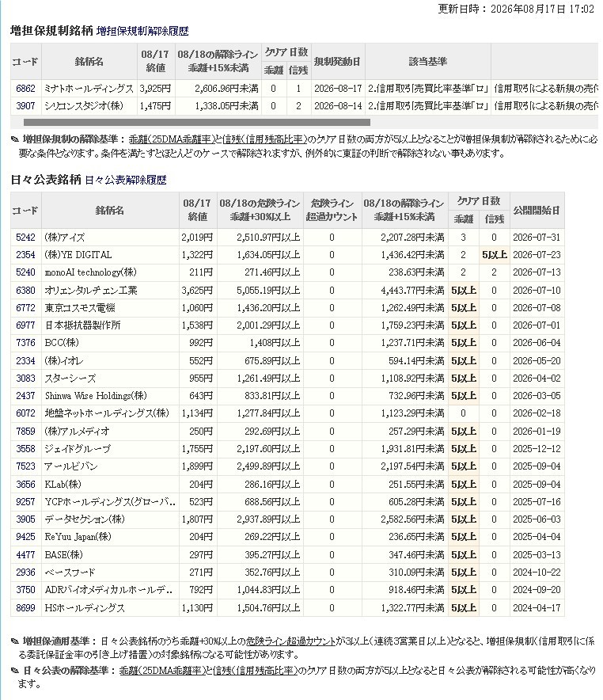Screen dimensions: 603x700
Task: Open stock code 3558 ジェイドグループ
Action: pyautogui.click(x=25, y=449)
